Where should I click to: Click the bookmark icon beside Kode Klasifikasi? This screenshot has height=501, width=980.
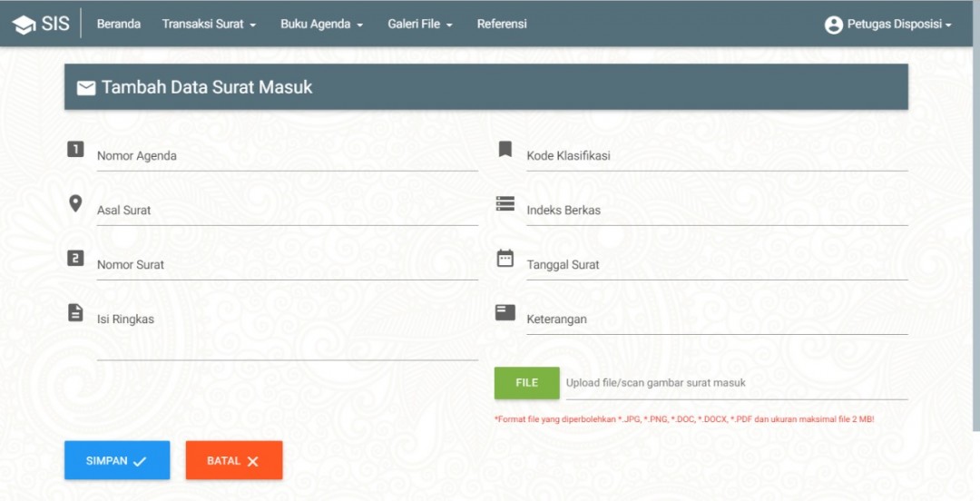pyautogui.click(x=505, y=149)
